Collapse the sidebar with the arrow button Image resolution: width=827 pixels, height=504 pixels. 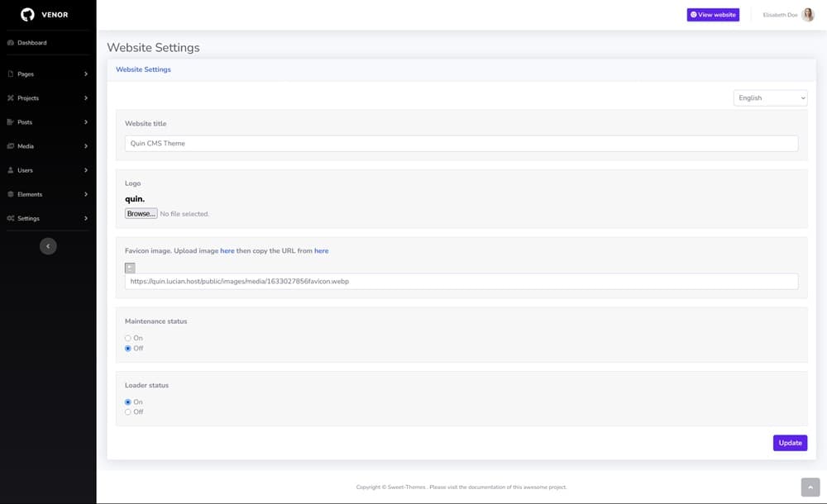(48, 245)
